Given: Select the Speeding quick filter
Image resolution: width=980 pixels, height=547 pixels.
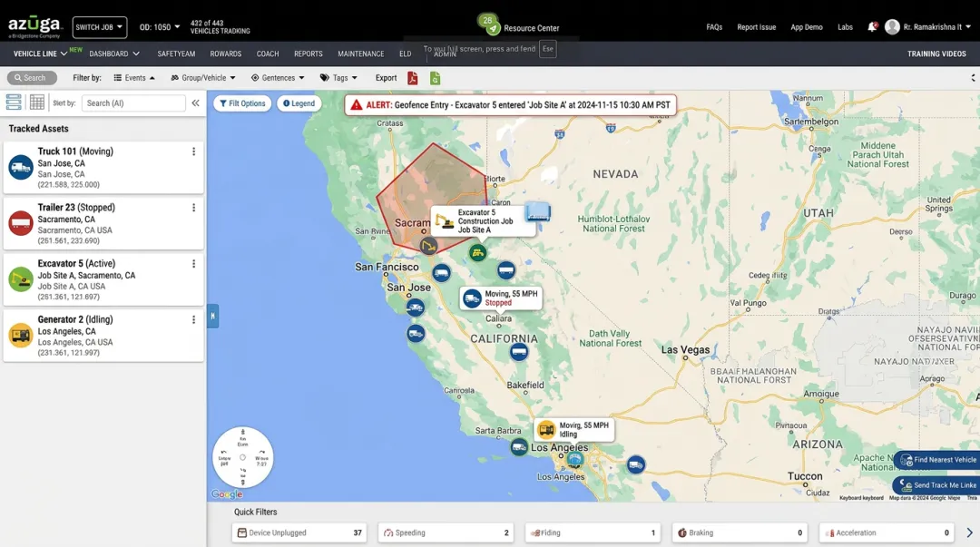Looking at the screenshot, I should (x=446, y=532).
